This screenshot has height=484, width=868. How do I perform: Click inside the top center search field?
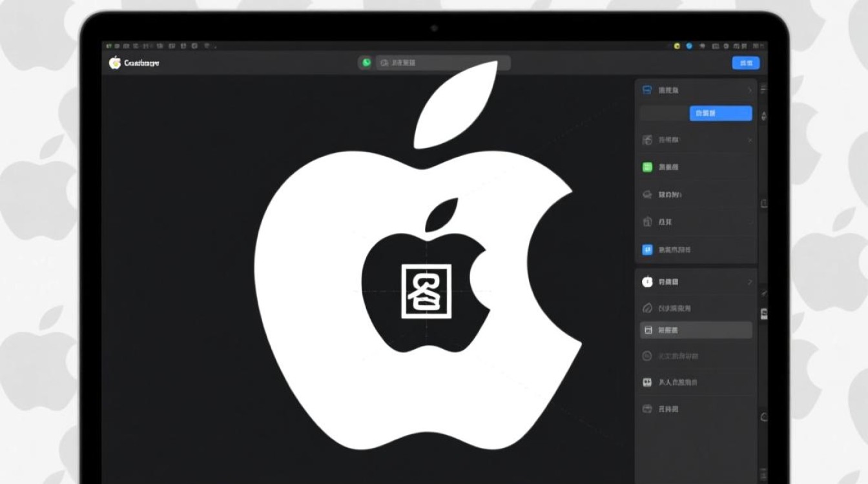click(443, 63)
